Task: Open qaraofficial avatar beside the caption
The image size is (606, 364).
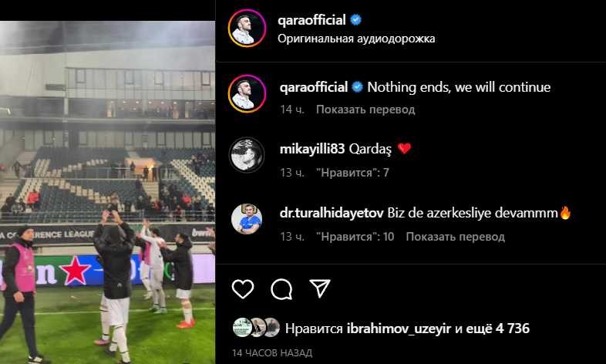Action: pyautogui.click(x=247, y=93)
